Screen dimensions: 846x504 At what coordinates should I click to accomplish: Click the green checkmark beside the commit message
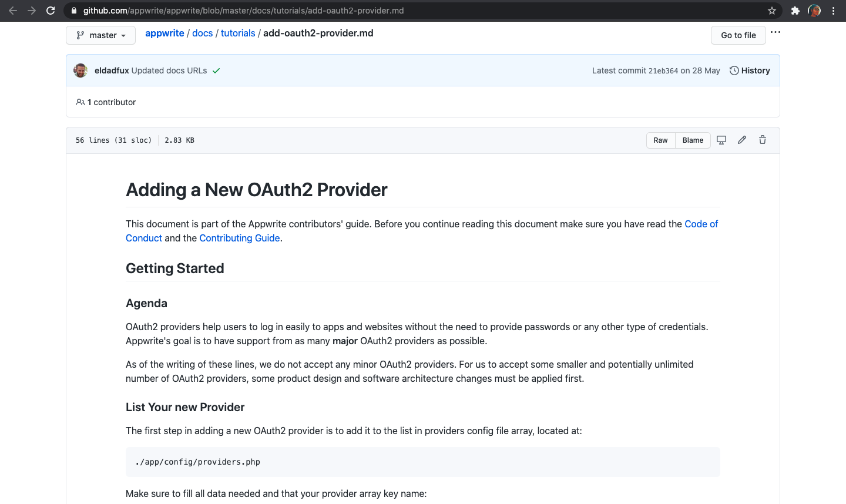[x=216, y=70]
